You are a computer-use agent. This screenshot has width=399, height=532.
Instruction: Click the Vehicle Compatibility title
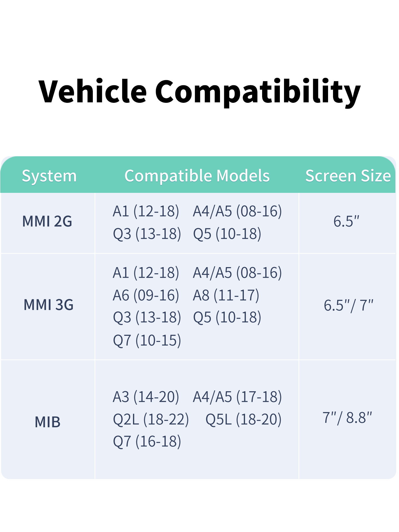(199, 91)
